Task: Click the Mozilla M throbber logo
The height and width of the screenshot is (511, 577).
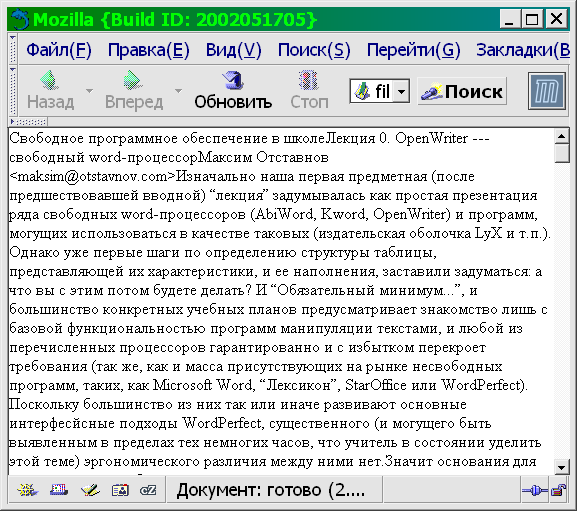Action: pyautogui.click(x=546, y=91)
